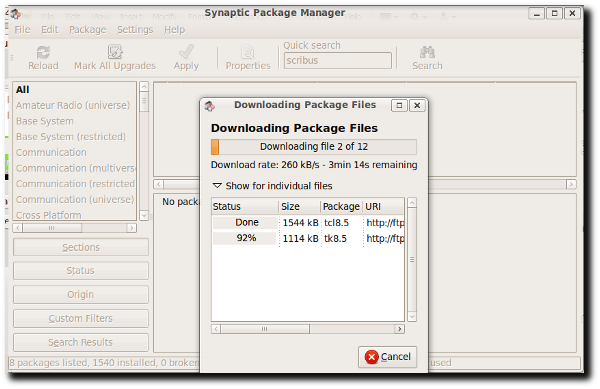Image resolution: width=600 pixels, height=389 pixels.
Task: Click the 1544 kB size cell
Action: pos(300,223)
